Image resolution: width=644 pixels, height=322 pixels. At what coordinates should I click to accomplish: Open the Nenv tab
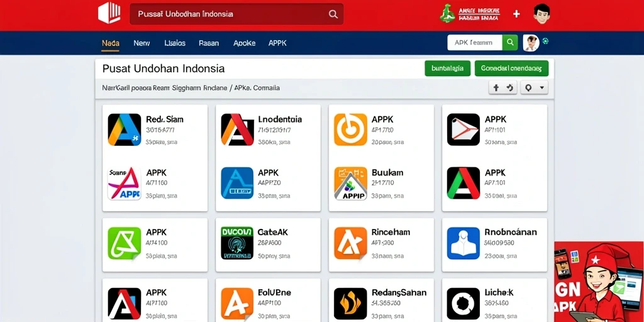pos(142,43)
